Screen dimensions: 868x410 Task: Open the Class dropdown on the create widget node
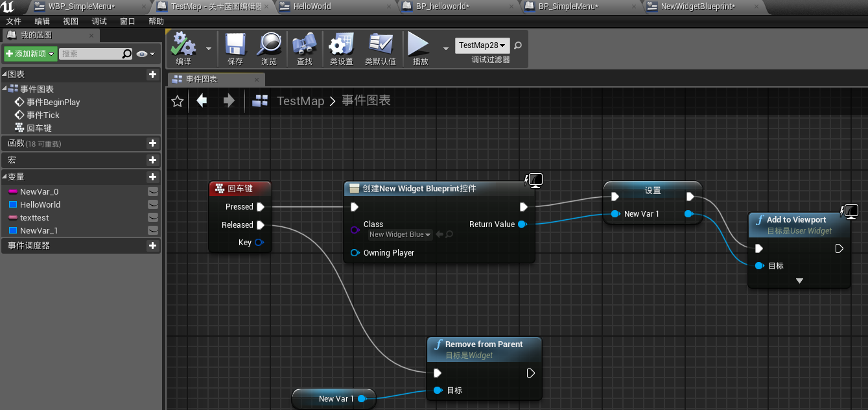400,235
